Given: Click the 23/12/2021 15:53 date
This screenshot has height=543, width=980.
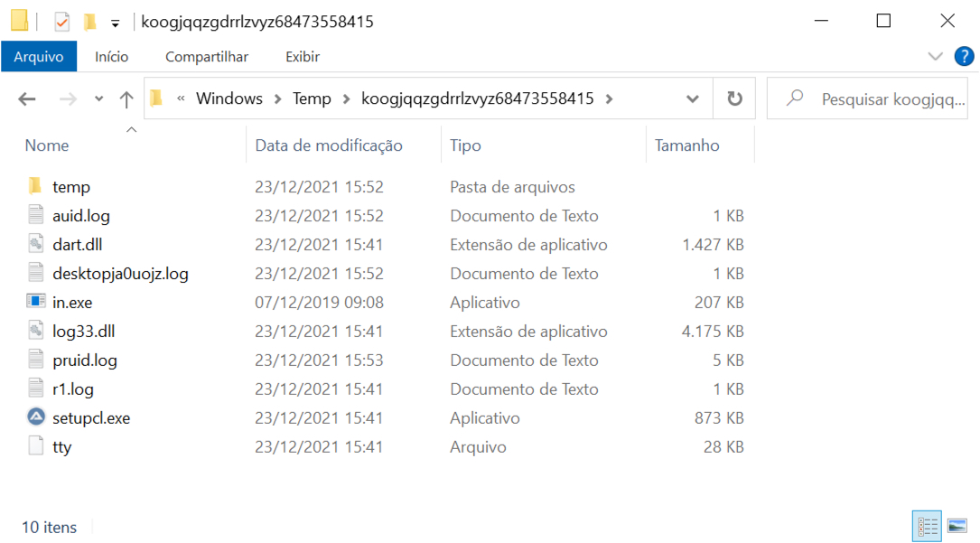Looking at the screenshot, I should [x=320, y=360].
